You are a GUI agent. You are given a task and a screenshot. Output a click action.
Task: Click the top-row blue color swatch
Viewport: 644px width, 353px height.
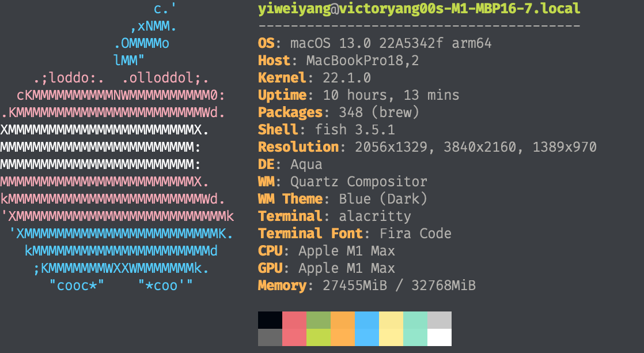click(x=367, y=320)
